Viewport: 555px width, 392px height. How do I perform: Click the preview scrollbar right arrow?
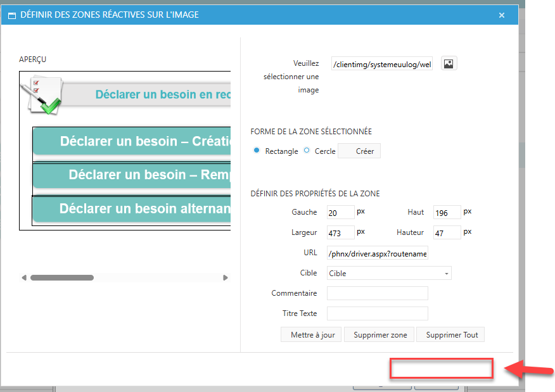(x=225, y=278)
